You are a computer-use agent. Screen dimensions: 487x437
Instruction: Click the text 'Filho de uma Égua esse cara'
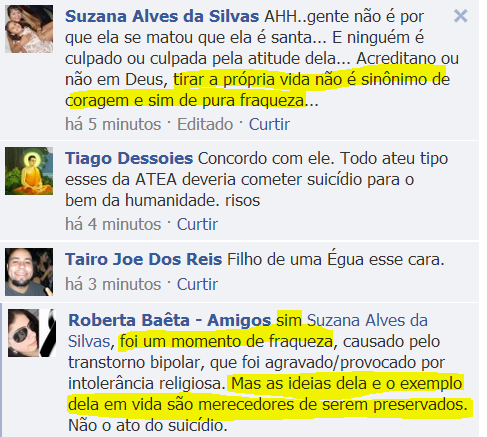tap(336, 259)
